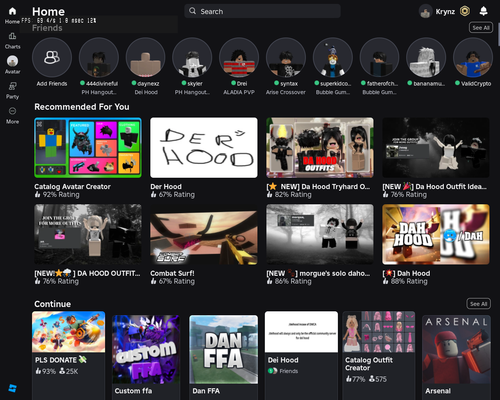Screen dimensions: 500x400
Task: Open friend skyler's avatar
Action: (192, 57)
